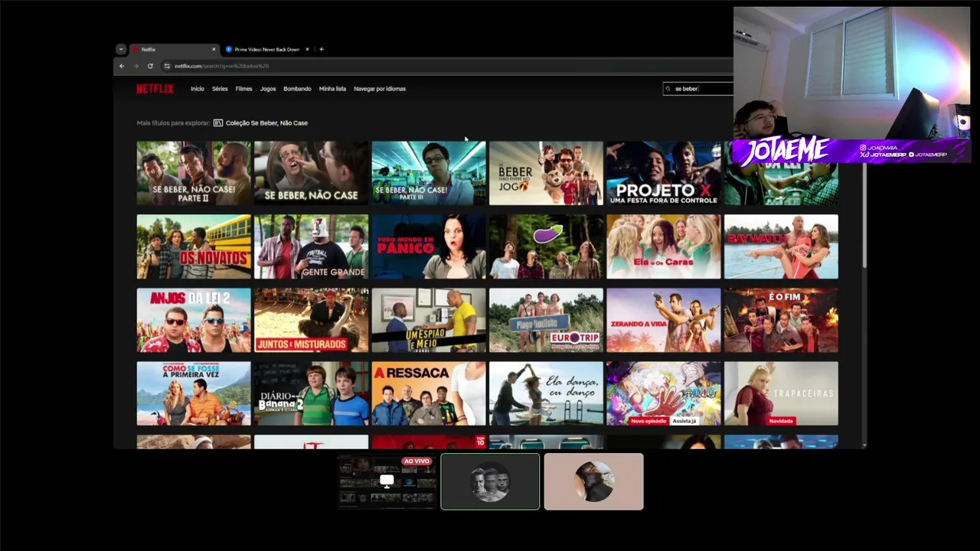Open Projeto X thumbnail
This screenshot has width=980, height=551.
click(664, 173)
